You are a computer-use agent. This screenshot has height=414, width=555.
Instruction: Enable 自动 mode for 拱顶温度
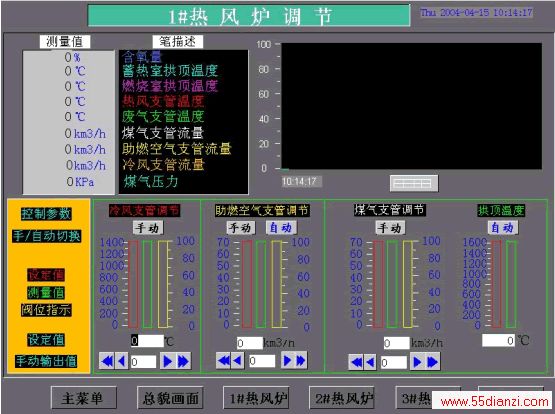[x=503, y=227]
